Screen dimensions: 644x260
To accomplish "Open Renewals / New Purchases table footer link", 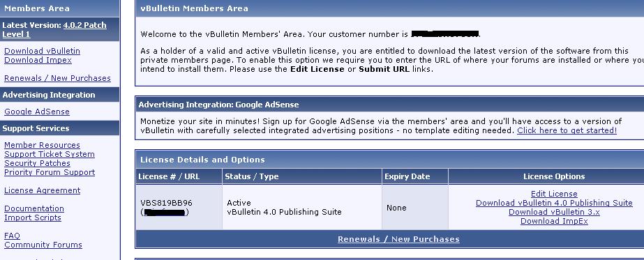I will tap(398, 238).
